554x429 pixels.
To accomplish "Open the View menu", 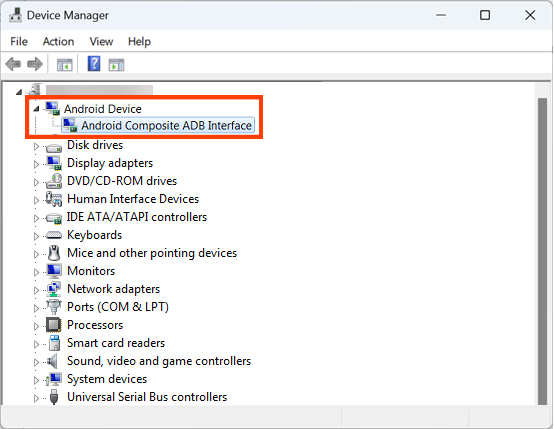I will coord(101,41).
